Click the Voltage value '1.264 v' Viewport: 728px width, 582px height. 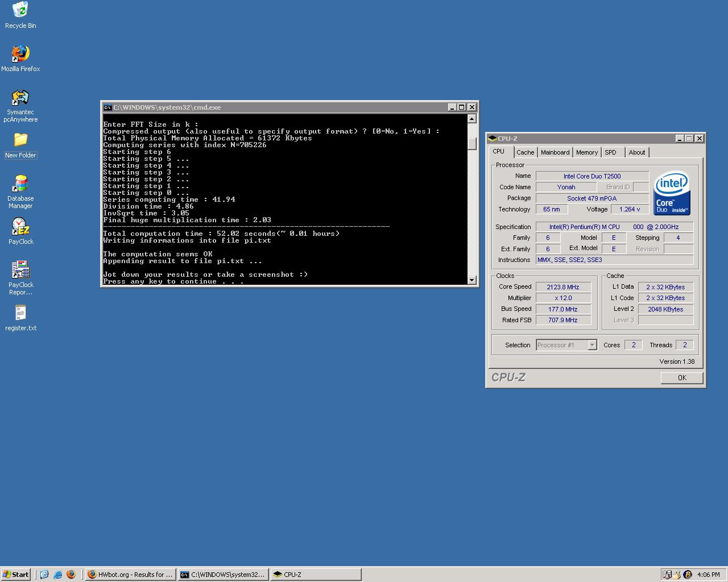tap(629, 209)
